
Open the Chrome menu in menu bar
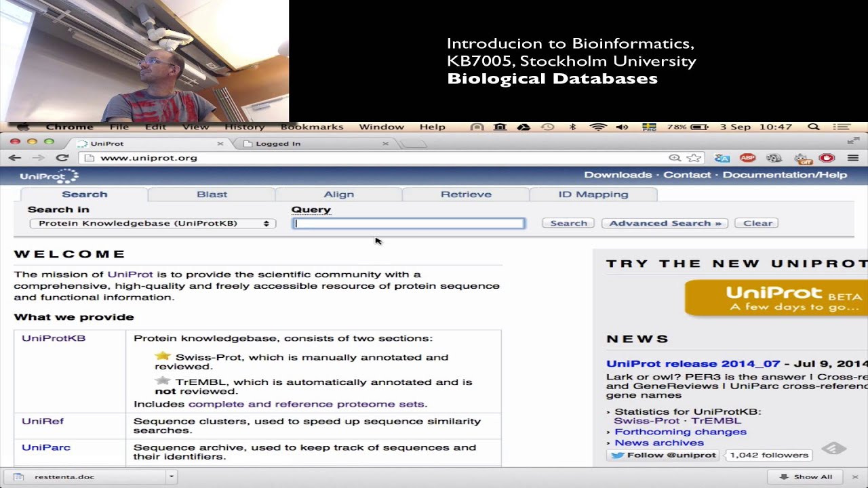(x=69, y=127)
